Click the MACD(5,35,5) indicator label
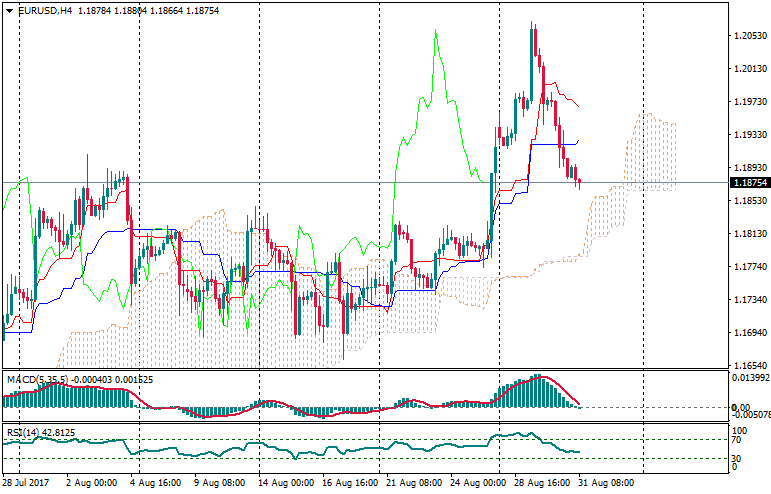This screenshot has width=771, height=494. tap(36, 380)
